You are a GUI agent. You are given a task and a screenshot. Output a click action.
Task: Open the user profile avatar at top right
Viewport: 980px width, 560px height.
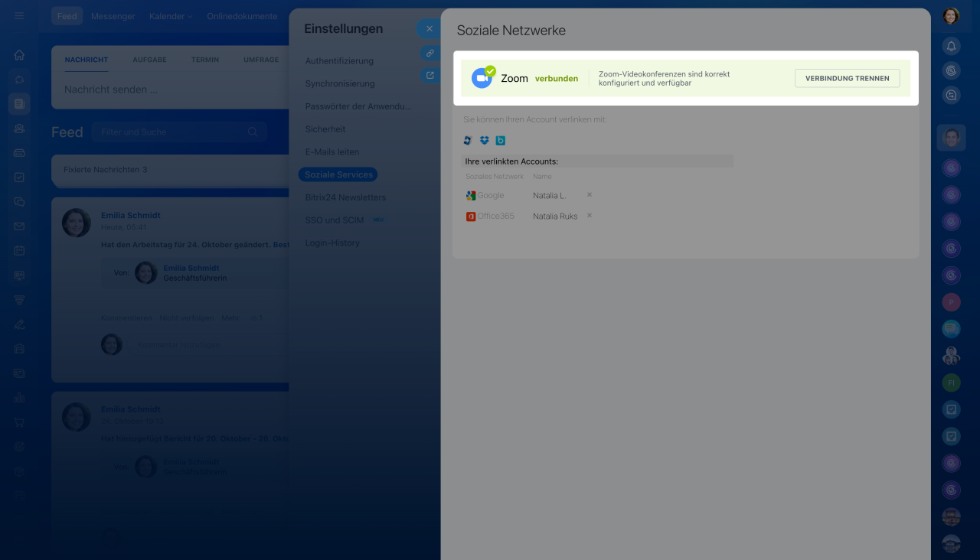[x=951, y=16]
